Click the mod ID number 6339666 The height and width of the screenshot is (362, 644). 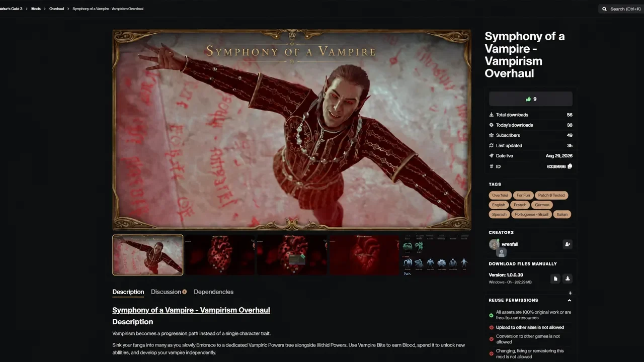click(556, 166)
